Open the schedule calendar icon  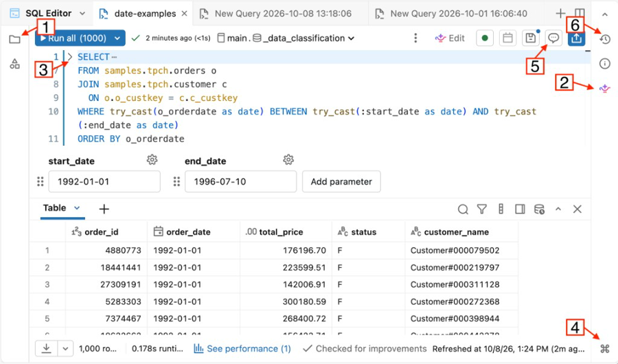[507, 38]
